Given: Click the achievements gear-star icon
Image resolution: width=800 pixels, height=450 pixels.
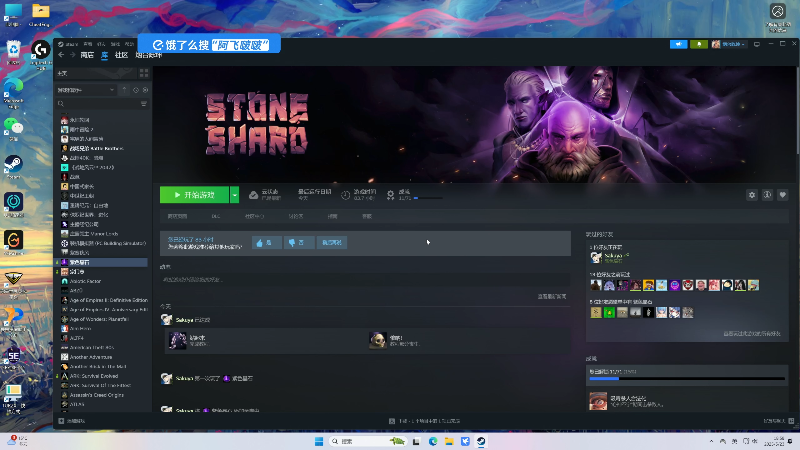Looking at the screenshot, I should click(390, 195).
